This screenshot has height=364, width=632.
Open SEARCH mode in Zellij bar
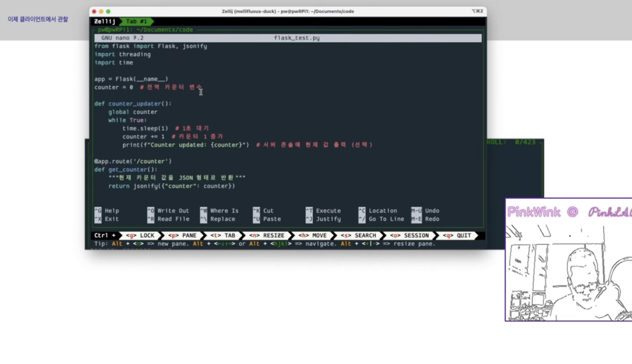[x=358, y=235]
